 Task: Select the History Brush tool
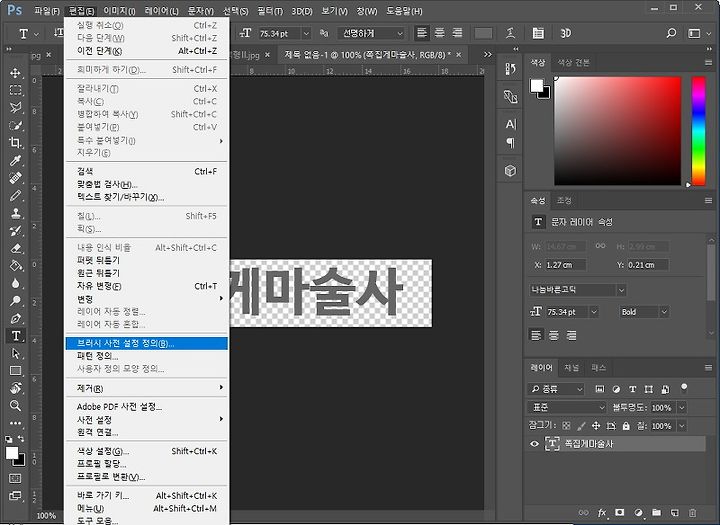(x=15, y=231)
